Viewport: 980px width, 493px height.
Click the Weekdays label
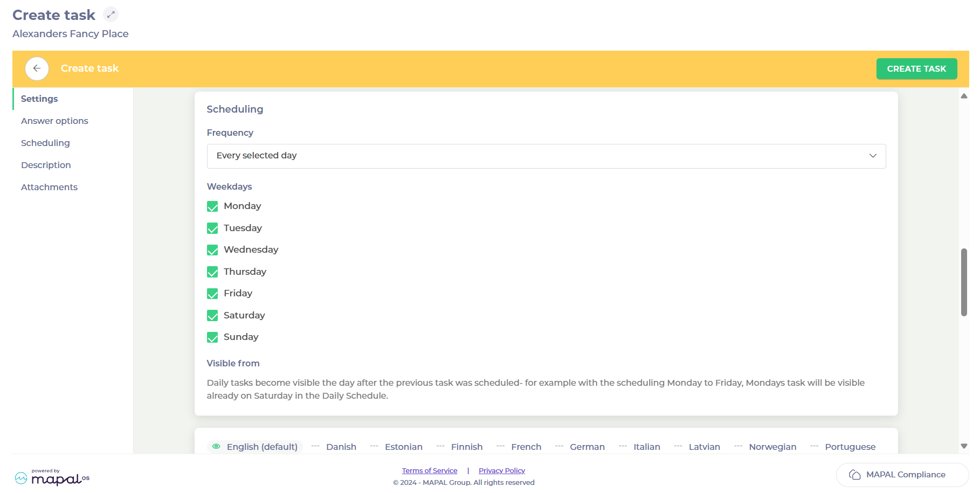(x=229, y=186)
